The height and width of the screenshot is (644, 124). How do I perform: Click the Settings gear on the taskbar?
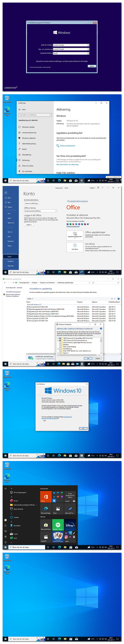81,181
